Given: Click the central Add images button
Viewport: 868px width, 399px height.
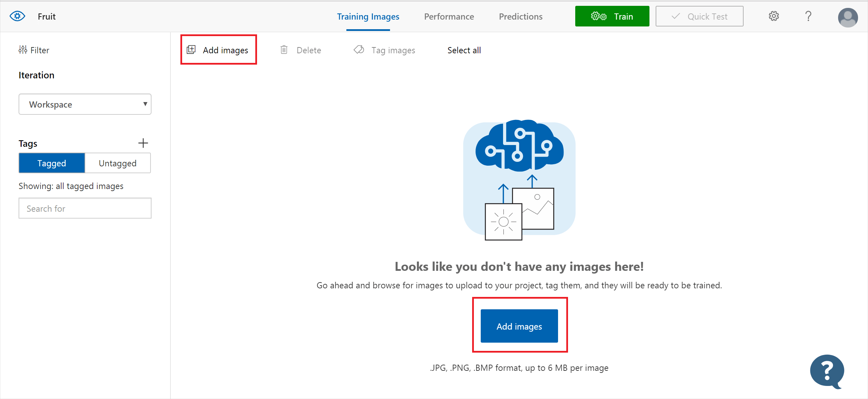Looking at the screenshot, I should click(519, 326).
